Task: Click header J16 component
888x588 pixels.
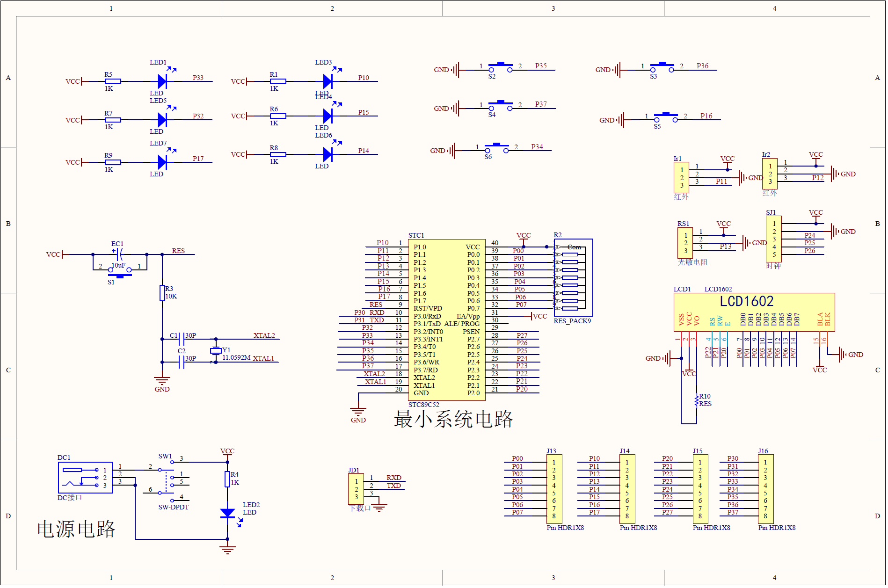Action: (x=765, y=489)
